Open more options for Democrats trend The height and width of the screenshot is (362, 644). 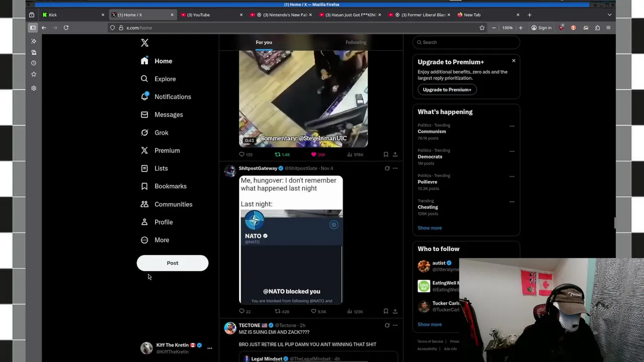[x=512, y=151]
